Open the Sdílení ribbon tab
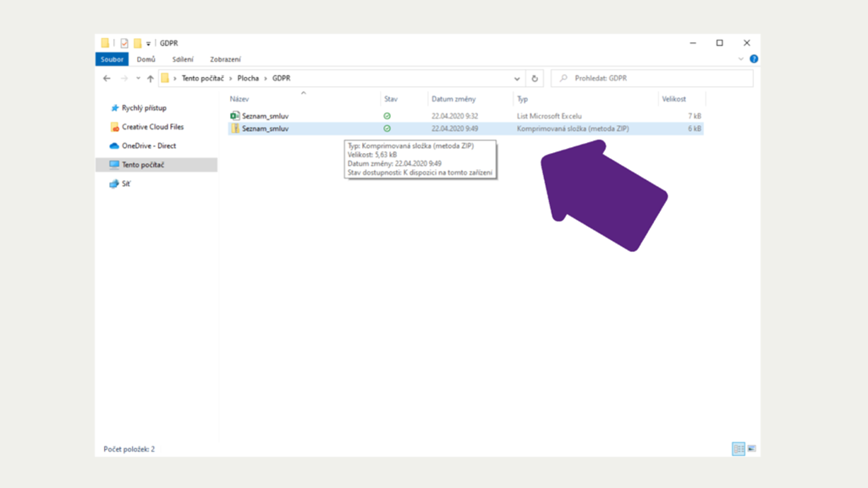Image resolution: width=868 pixels, height=488 pixels. (183, 59)
